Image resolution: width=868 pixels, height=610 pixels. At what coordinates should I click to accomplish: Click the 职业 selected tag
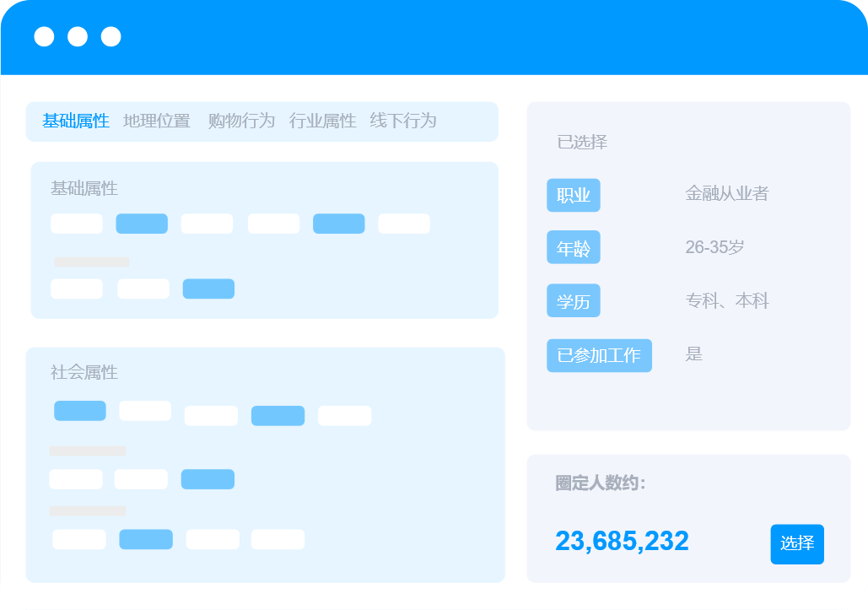574,195
